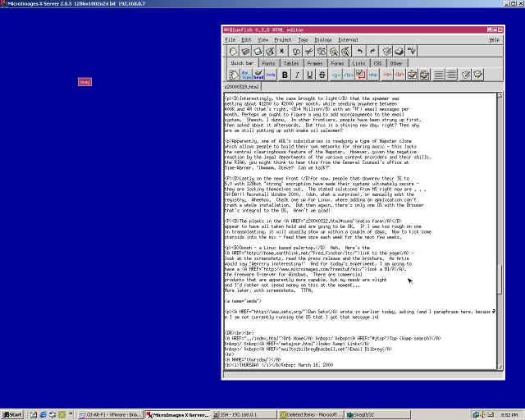The width and height of the screenshot is (525, 420).
Task: Open the External menu
Action: (348, 39)
